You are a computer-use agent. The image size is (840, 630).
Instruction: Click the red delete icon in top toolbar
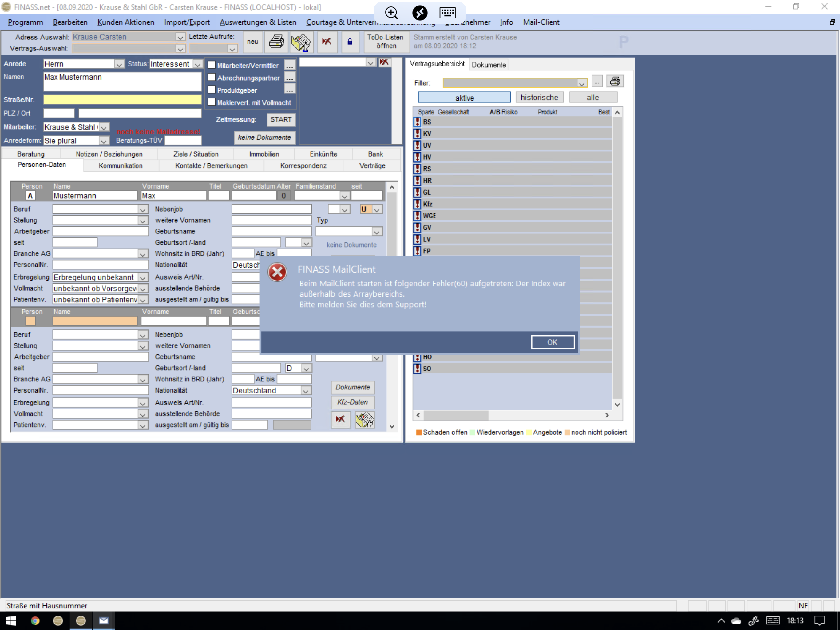pyautogui.click(x=327, y=42)
